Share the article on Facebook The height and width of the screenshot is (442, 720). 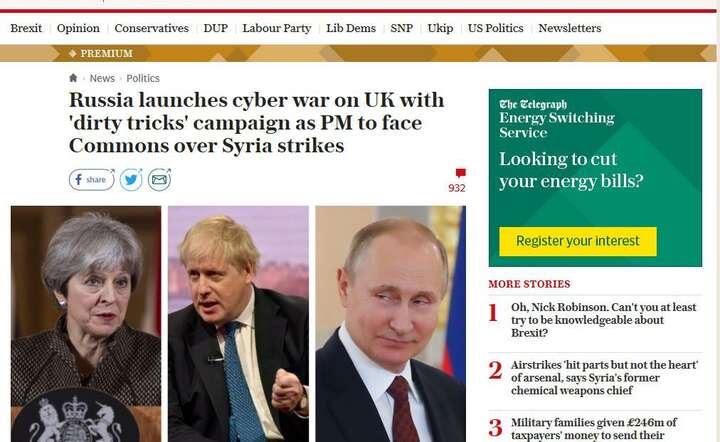pos(92,179)
